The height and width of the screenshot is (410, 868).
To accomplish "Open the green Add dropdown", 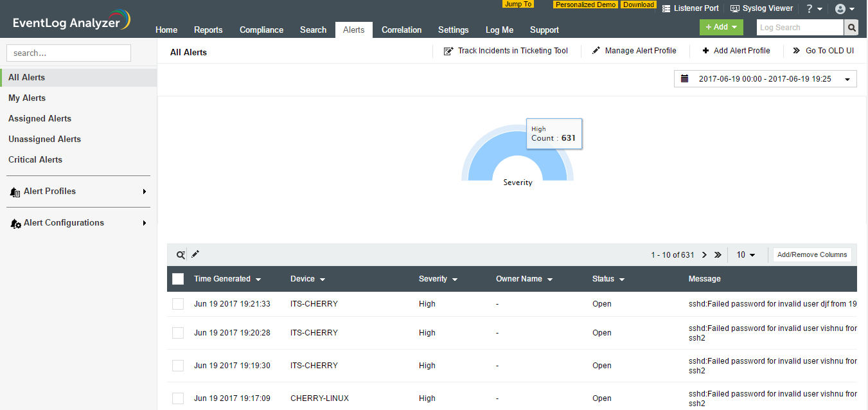I will pyautogui.click(x=721, y=27).
